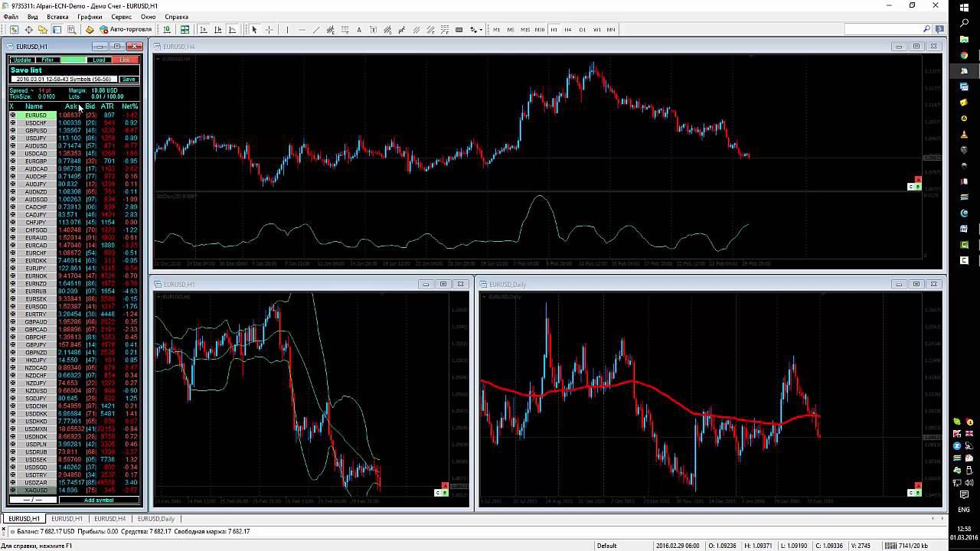
Task: Toggle the Data Window toolbar icon
Action: [x=28, y=29]
